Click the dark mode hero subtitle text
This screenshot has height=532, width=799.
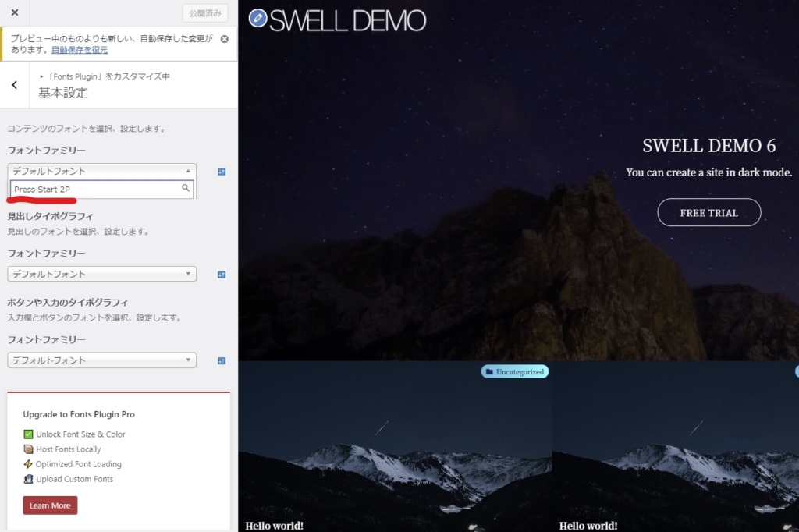[708, 172]
